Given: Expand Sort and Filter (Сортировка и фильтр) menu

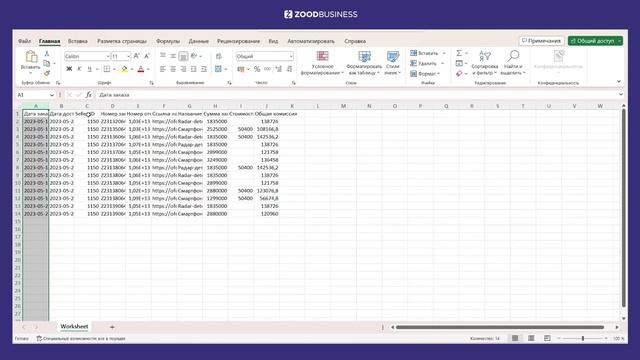Looking at the screenshot, I should pos(484,63).
